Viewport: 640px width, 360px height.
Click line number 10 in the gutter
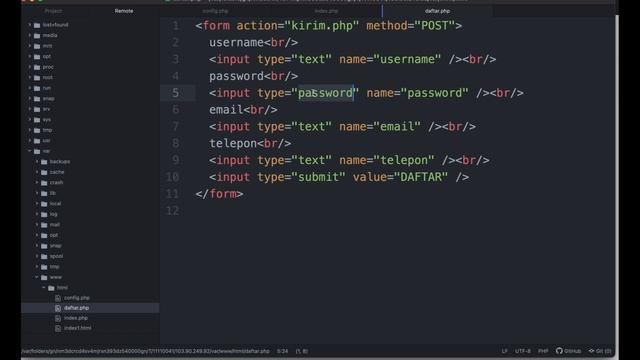(172, 177)
